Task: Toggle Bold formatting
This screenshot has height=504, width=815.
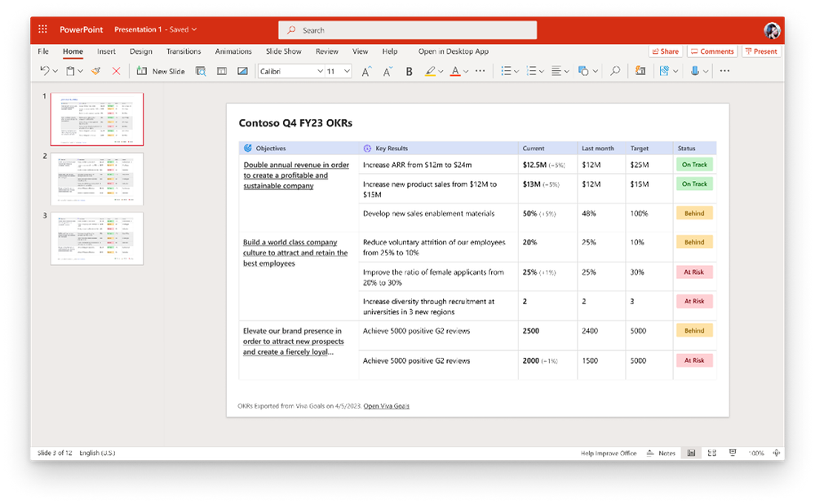Action: click(409, 72)
